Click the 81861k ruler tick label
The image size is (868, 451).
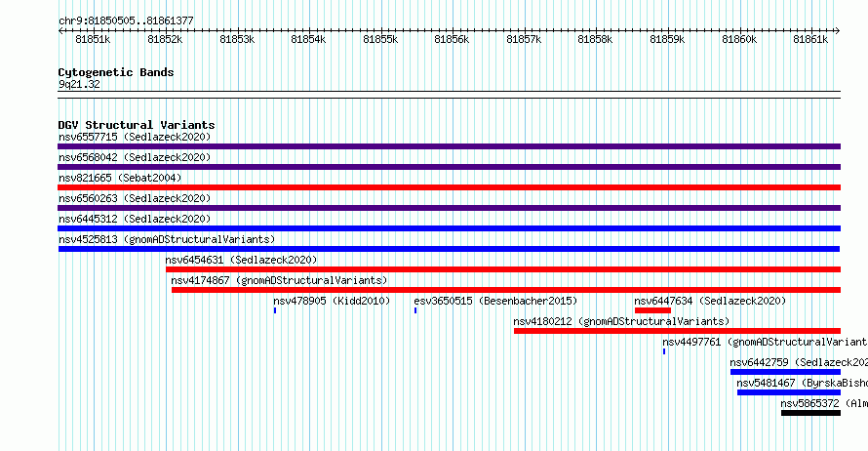click(x=810, y=39)
